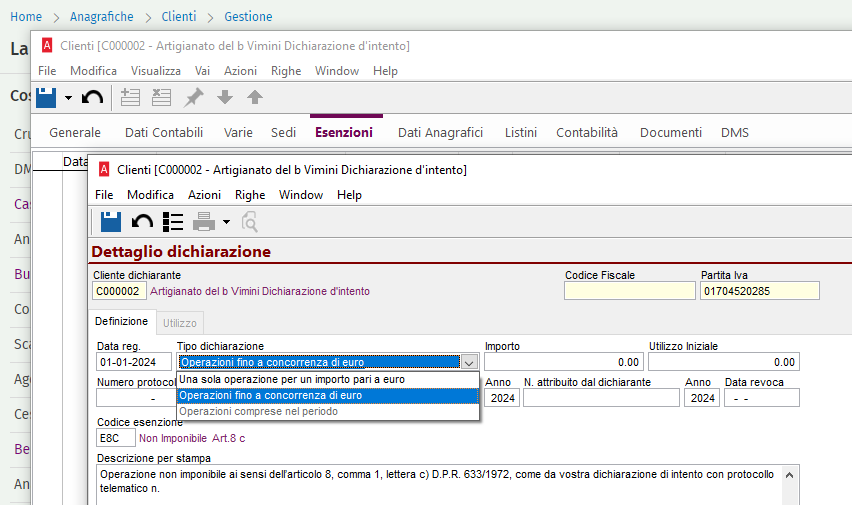
Task: Click the pin icon in main toolbar
Action: (194, 97)
